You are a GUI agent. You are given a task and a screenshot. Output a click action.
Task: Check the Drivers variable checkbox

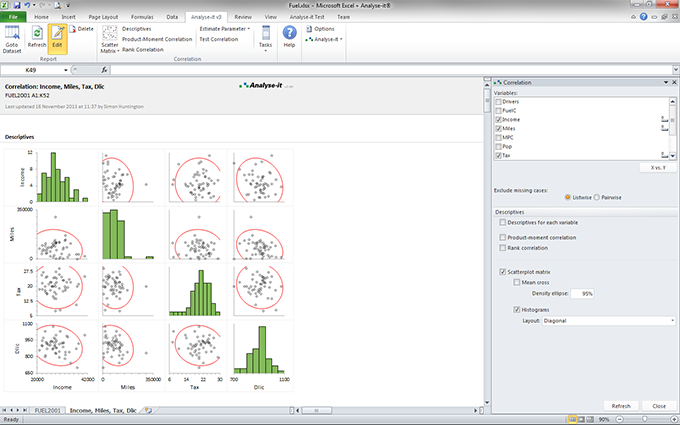click(498, 101)
